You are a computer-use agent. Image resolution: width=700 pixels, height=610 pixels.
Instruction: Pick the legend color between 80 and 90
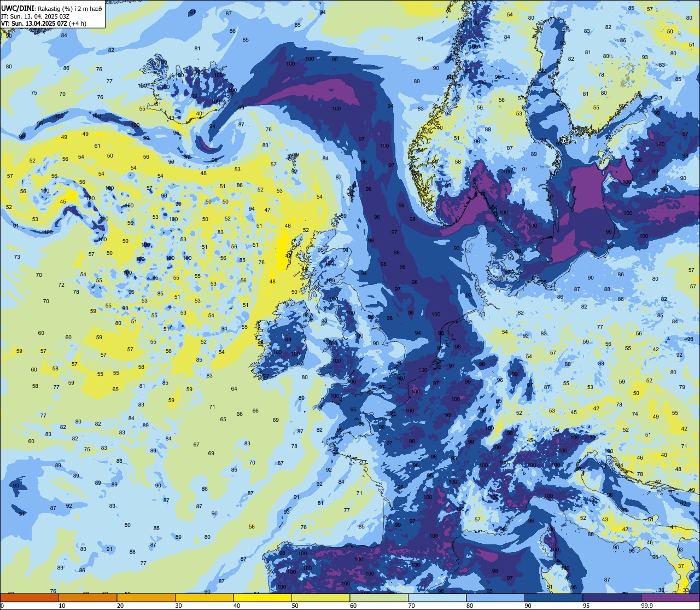click(495, 597)
